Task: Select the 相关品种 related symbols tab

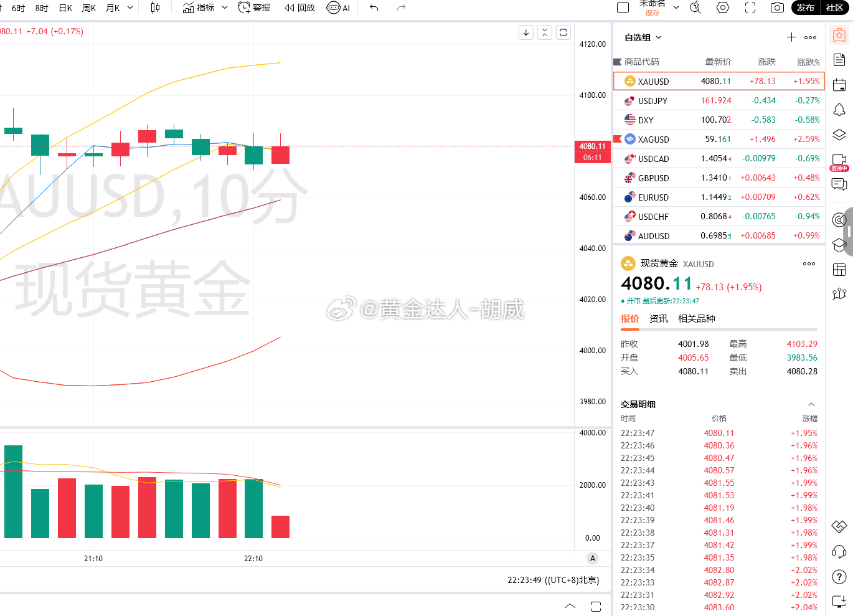Action: click(697, 318)
